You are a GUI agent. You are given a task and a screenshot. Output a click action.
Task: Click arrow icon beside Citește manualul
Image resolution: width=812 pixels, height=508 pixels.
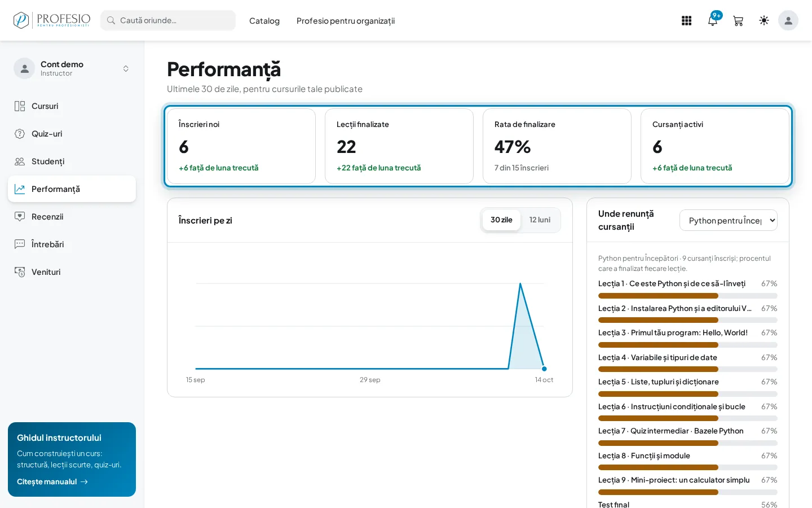pos(84,481)
